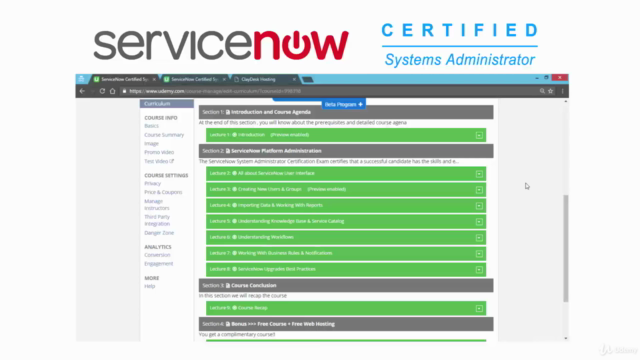
Task: Open the Promo Video link
Action: pos(159,152)
